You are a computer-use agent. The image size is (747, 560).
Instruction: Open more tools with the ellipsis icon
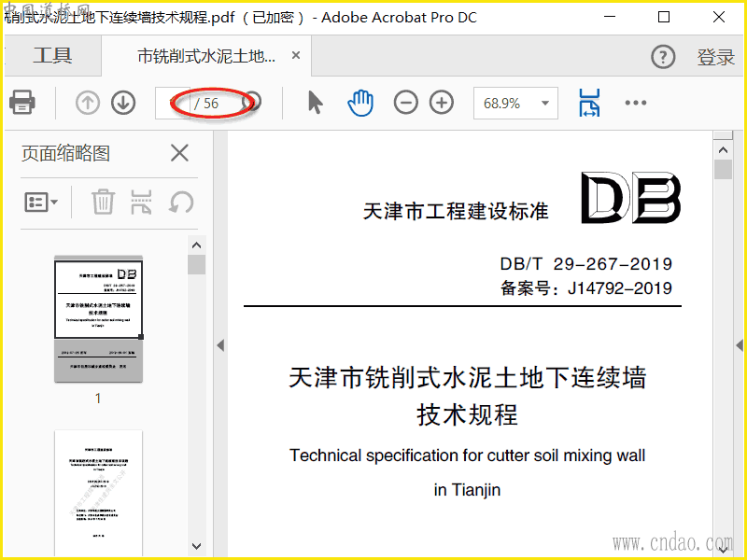pyautogui.click(x=636, y=103)
